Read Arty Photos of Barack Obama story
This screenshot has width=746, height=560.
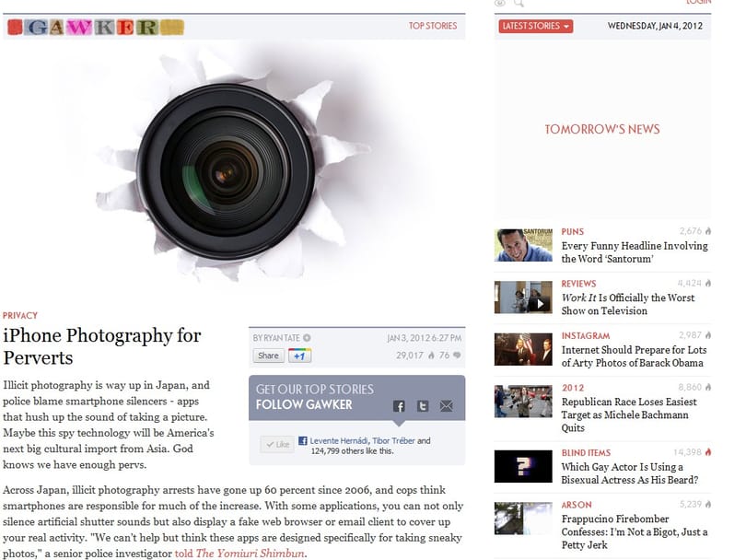(634, 356)
